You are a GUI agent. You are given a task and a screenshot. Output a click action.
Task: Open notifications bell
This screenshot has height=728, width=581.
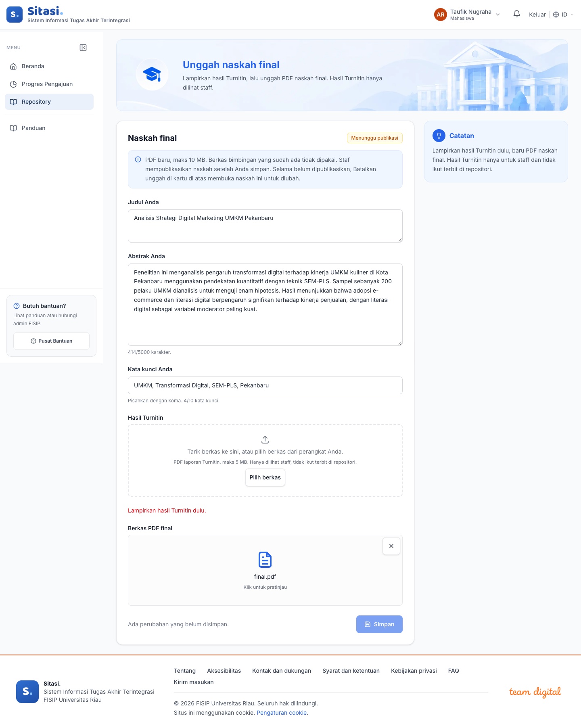(516, 14)
